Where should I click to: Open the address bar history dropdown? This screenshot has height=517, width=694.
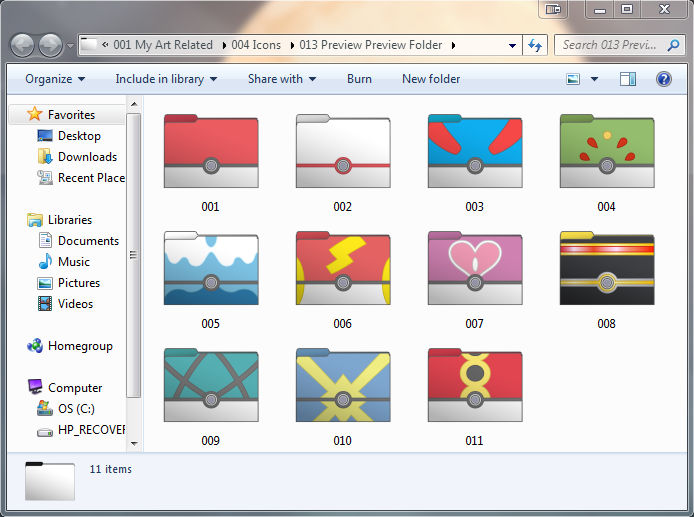512,45
